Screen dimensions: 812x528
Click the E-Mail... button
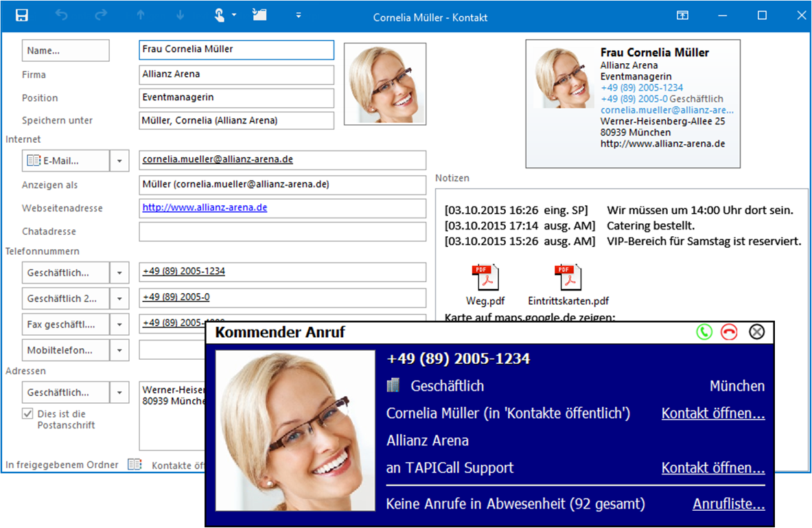(66, 161)
